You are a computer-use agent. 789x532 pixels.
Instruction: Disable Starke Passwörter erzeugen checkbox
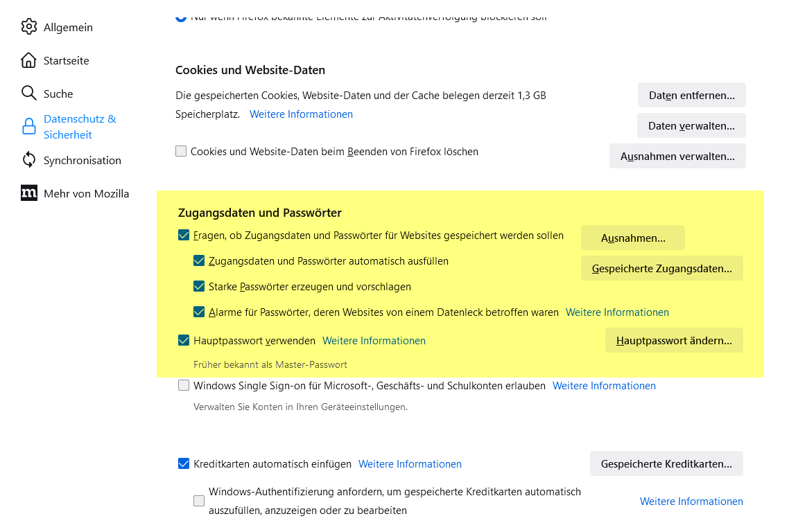199,286
